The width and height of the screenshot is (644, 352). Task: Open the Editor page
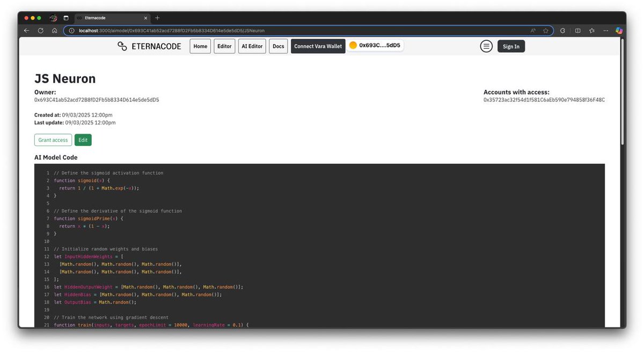(224, 46)
